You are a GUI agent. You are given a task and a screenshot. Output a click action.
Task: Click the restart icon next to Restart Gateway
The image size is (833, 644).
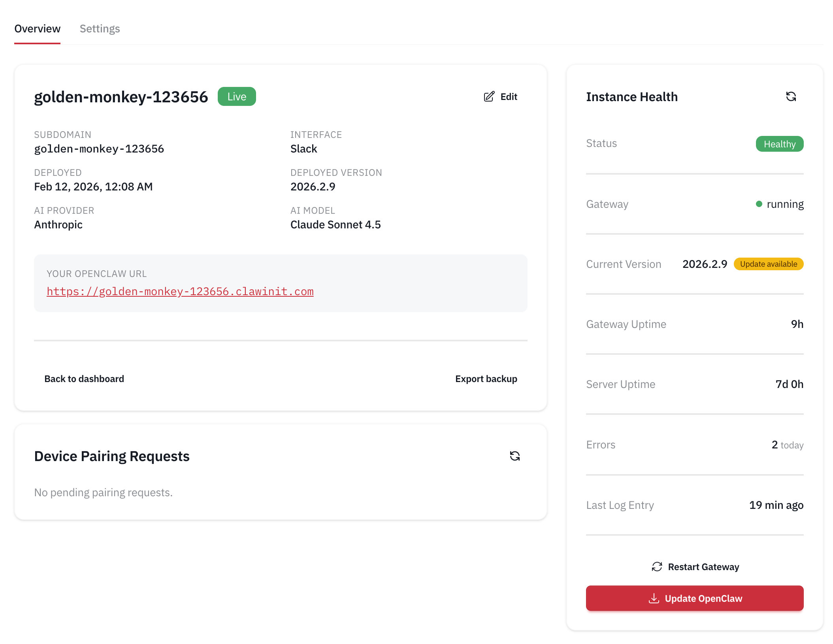[656, 567]
